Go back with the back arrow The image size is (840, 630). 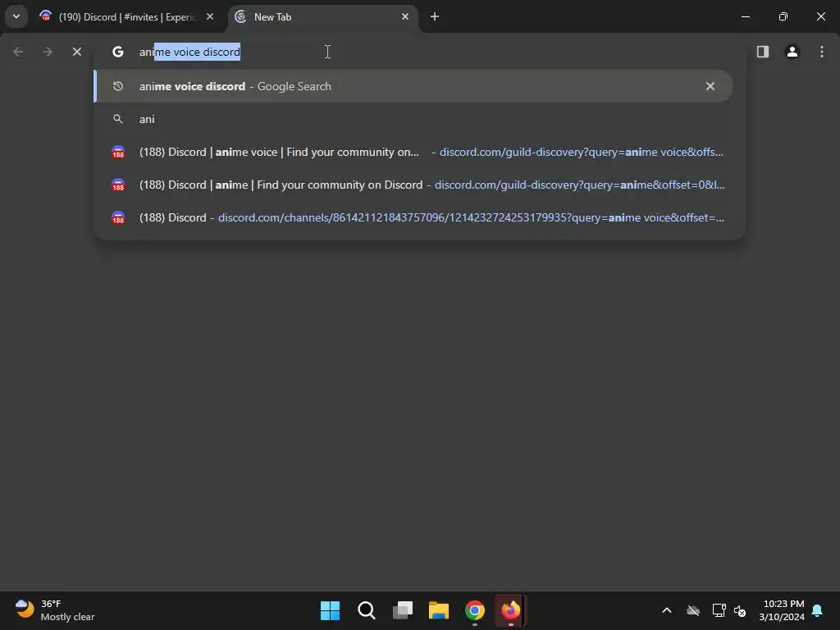18,52
